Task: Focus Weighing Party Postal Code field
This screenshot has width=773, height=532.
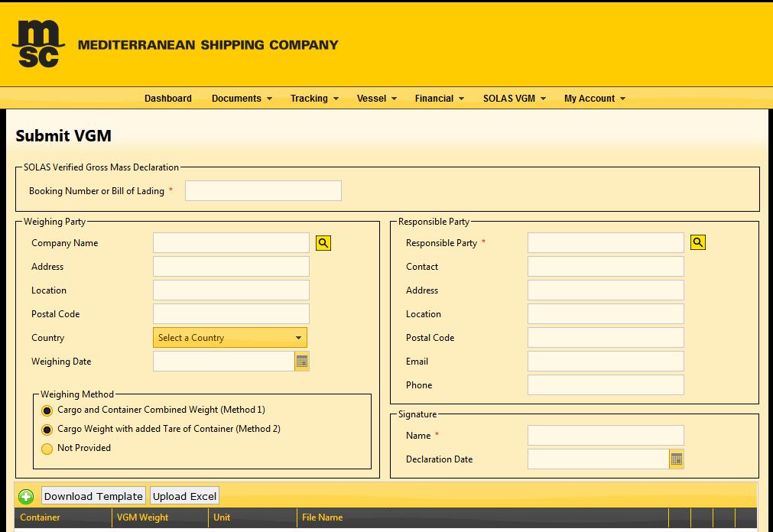Action: 231,313
